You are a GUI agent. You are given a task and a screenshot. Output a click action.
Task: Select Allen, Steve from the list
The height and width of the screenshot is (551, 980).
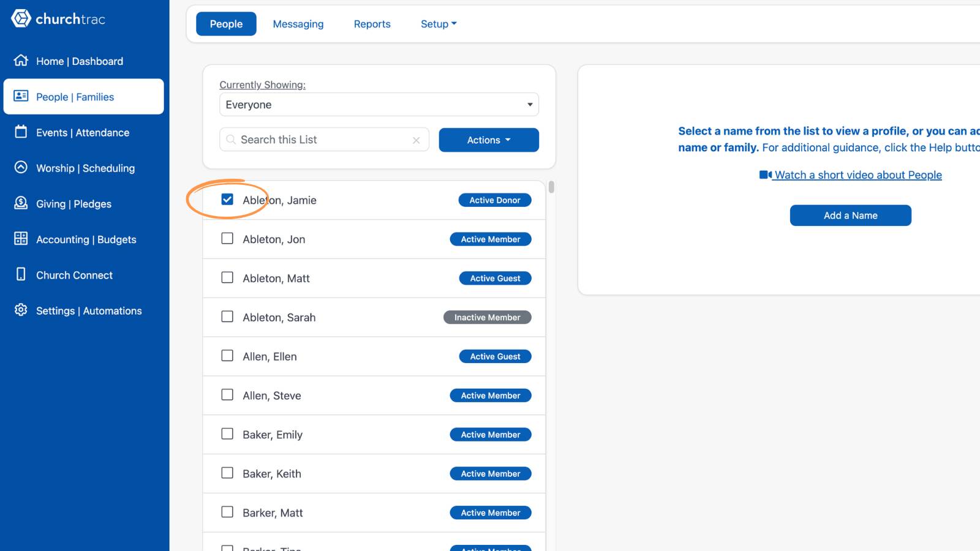(272, 395)
